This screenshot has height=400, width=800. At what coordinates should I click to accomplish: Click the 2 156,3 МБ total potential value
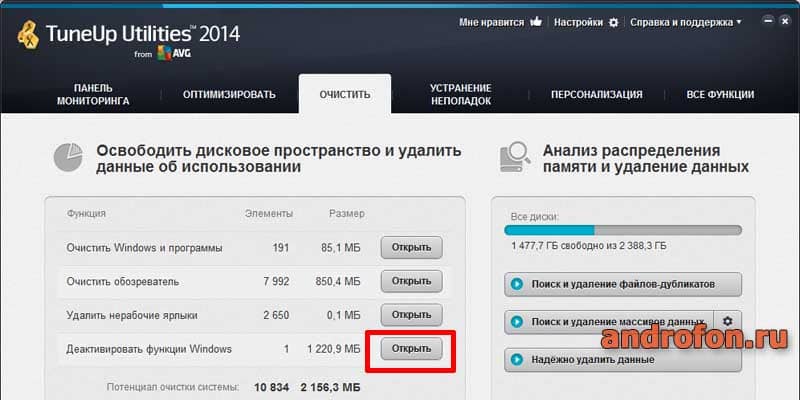point(331,388)
